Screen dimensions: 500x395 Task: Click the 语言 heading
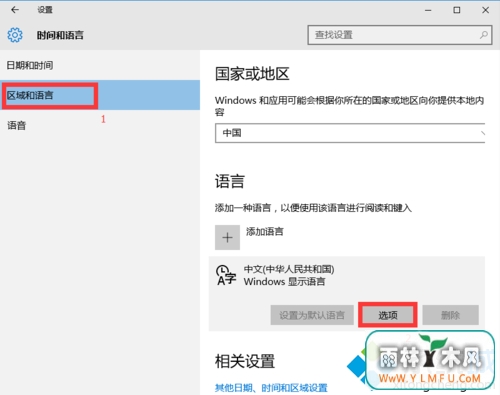tap(230, 182)
